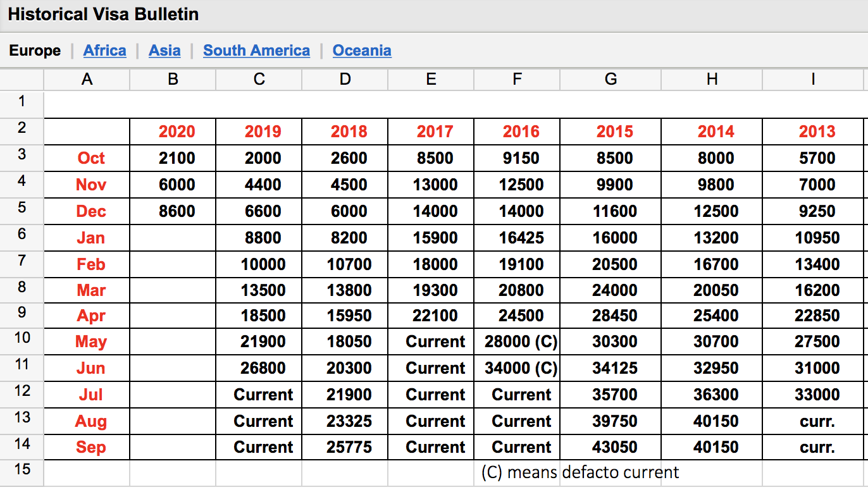Select the Oct month label cell
The width and height of the screenshot is (868, 492).
pyautogui.click(x=87, y=158)
